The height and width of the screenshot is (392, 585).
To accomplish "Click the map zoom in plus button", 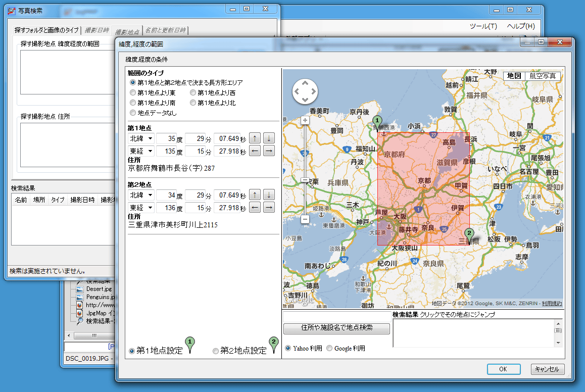I will [x=305, y=120].
